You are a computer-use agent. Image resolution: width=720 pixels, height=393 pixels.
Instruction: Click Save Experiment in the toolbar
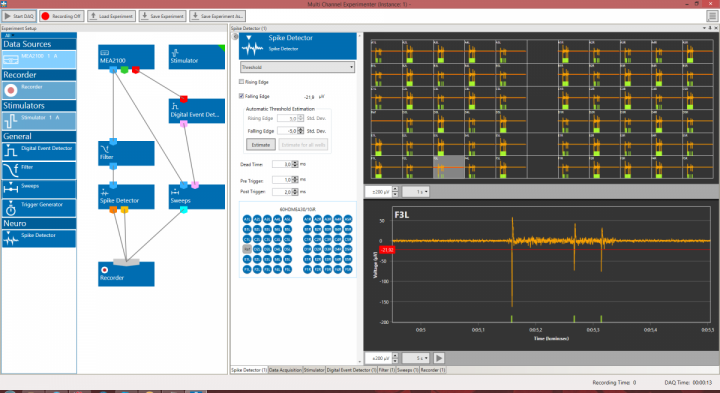(x=163, y=16)
